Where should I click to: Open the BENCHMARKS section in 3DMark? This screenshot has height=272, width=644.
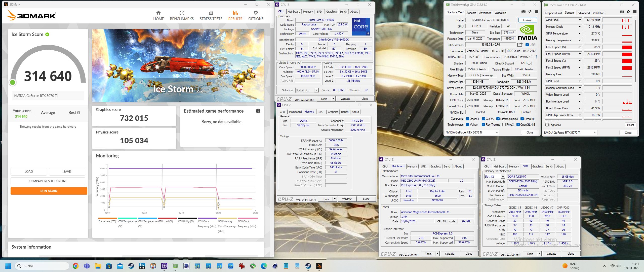click(182, 16)
